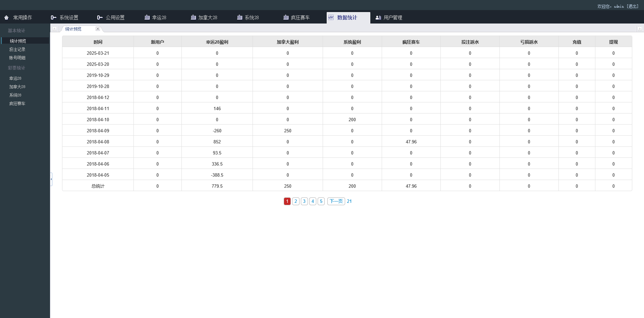Click the chart icon beside 幸运28
Image resolution: width=644 pixels, height=318 pixels.
[147, 17]
